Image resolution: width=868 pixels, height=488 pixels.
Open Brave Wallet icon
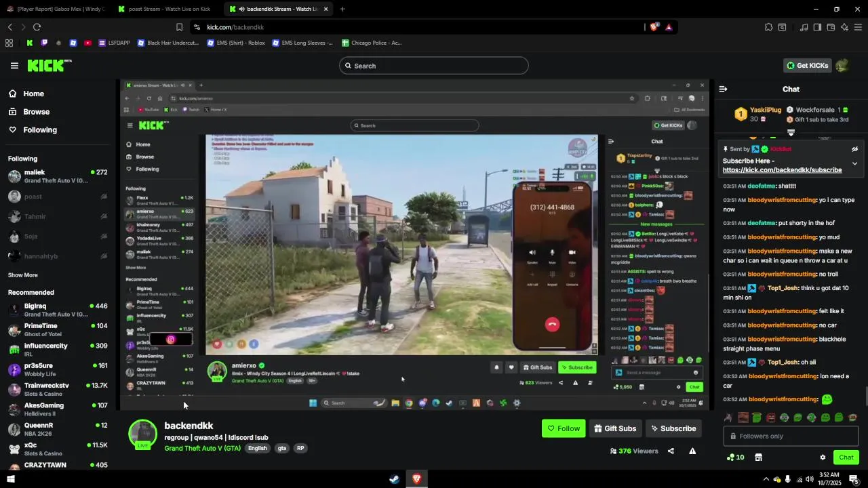pyautogui.click(x=831, y=27)
